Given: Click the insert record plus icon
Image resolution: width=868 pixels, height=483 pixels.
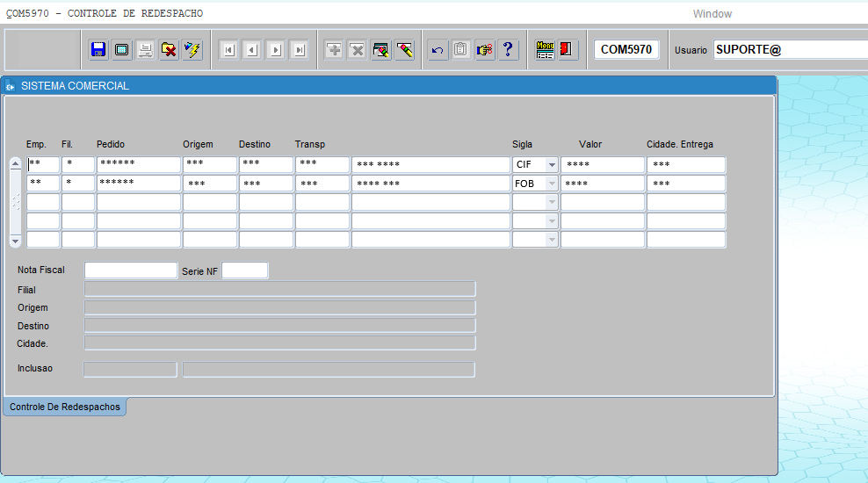Looking at the screenshot, I should coord(334,50).
